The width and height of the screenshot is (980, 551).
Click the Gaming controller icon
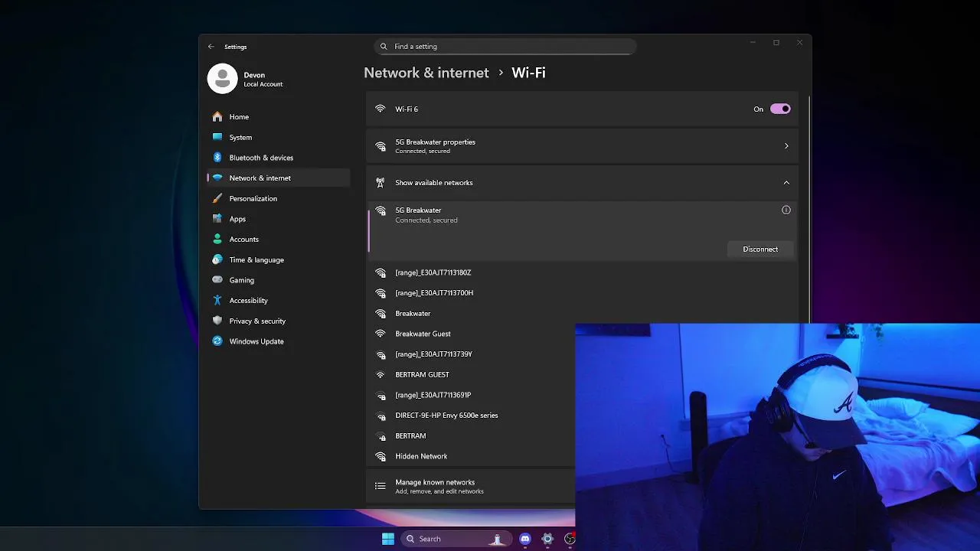point(217,280)
